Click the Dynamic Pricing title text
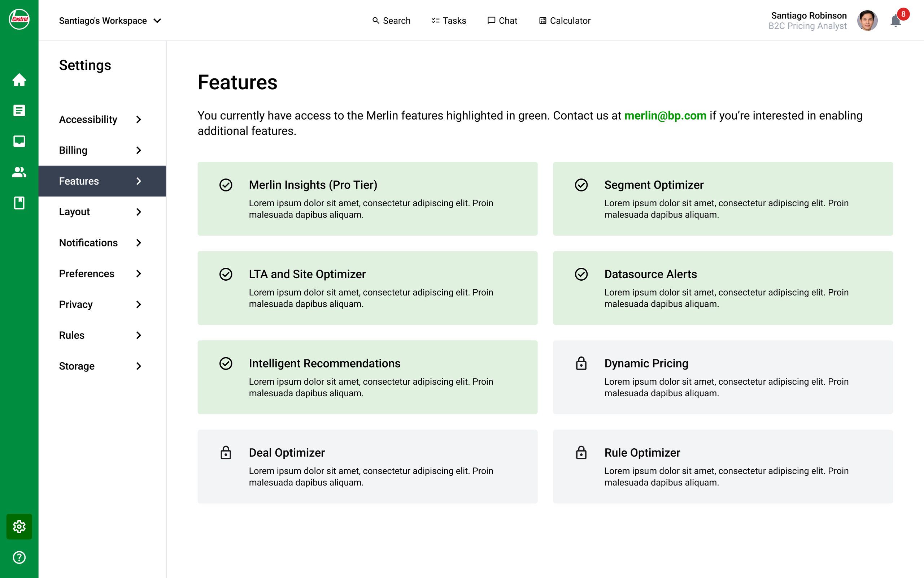This screenshot has height=578, width=924. pos(646,363)
